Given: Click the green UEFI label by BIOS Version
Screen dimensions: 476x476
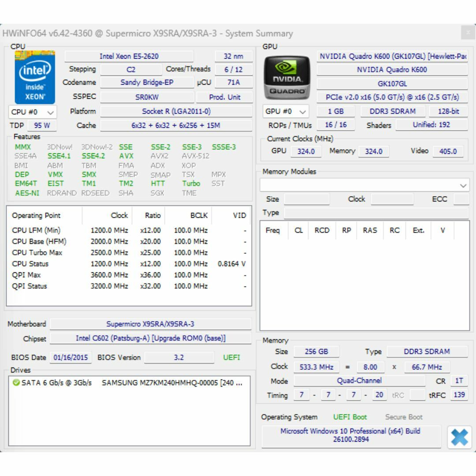Looking at the screenshot, I should (232, 357).
